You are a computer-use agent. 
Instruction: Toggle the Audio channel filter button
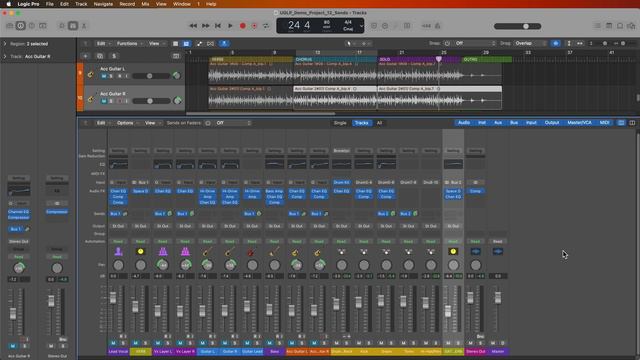[464, 123]
